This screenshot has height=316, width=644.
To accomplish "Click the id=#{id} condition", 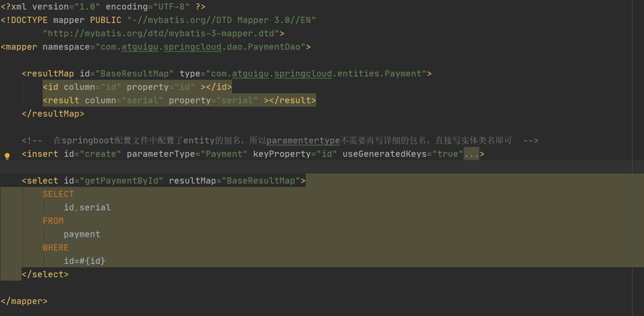I will 84,261.
